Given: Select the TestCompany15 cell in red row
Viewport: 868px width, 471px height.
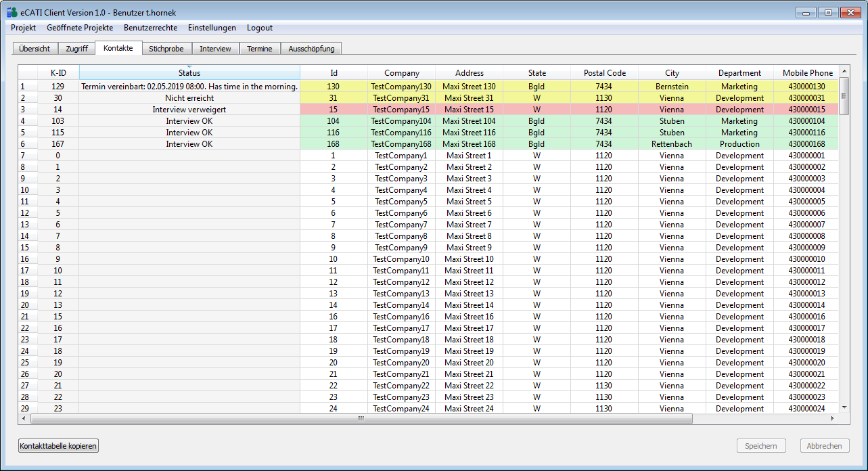Looking at the screenshot, I should coord(401,110).
